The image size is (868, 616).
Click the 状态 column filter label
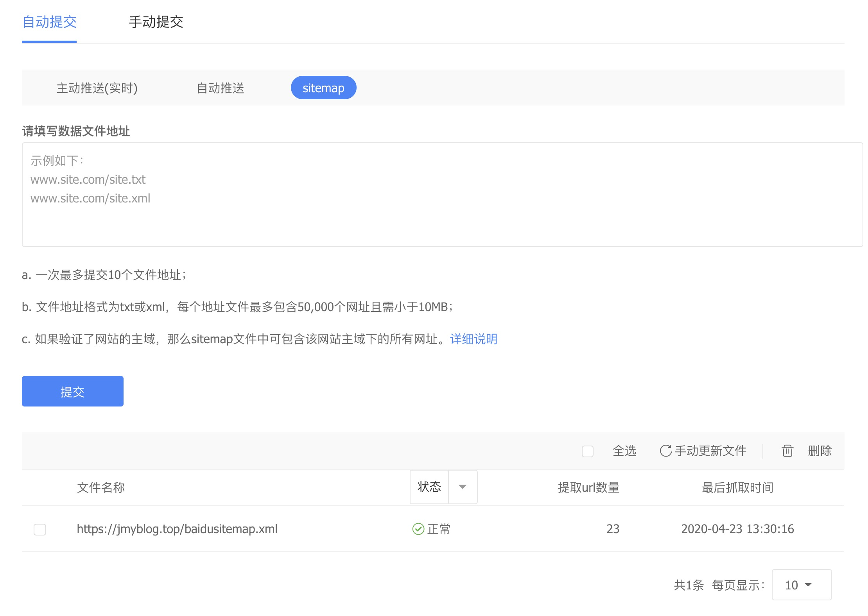pyautogui.click(x=429, y=487)
